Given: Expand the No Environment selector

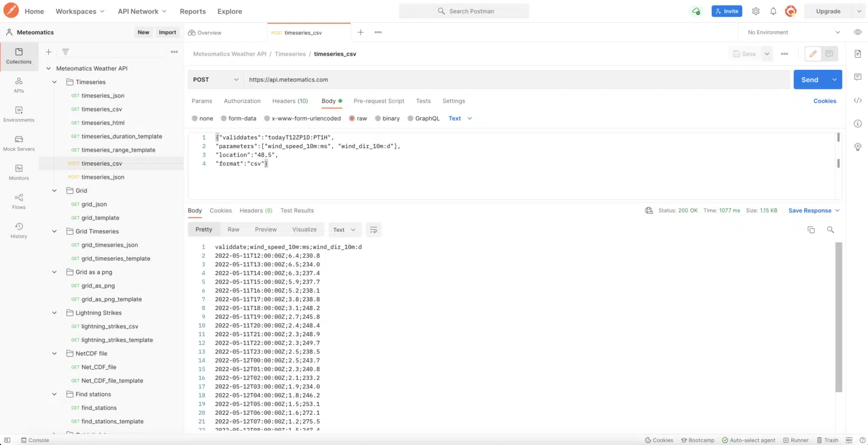Looking at the screenshot, I should tap(793, 33).
